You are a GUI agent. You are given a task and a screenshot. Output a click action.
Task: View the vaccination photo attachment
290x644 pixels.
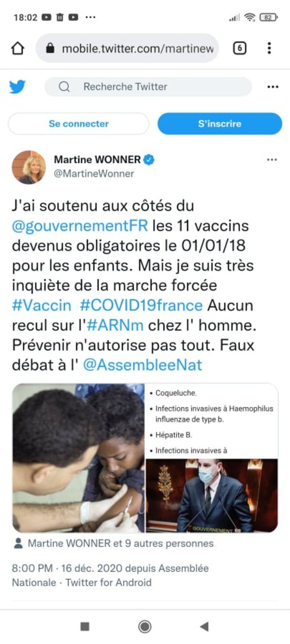point(79,458)
